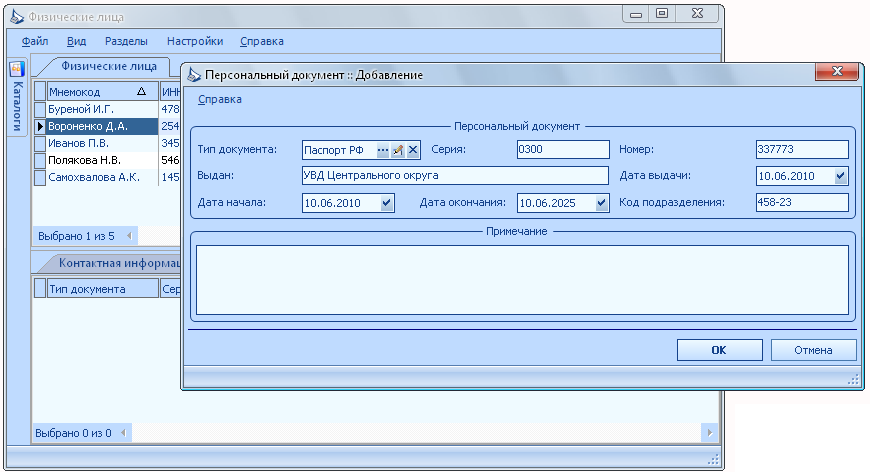Click the Выбрано 0 из 0 status text
The image size is (870, 472).
tap(73, 433)
